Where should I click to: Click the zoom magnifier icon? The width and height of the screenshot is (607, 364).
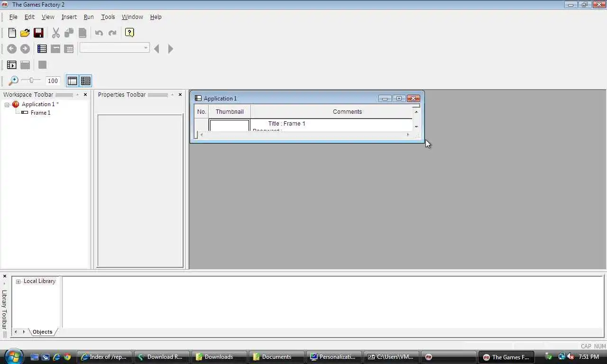(14, 81)
